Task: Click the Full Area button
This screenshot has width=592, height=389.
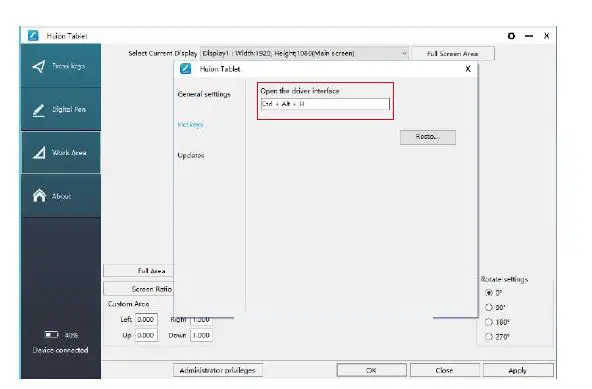Action: click(139, 271)
